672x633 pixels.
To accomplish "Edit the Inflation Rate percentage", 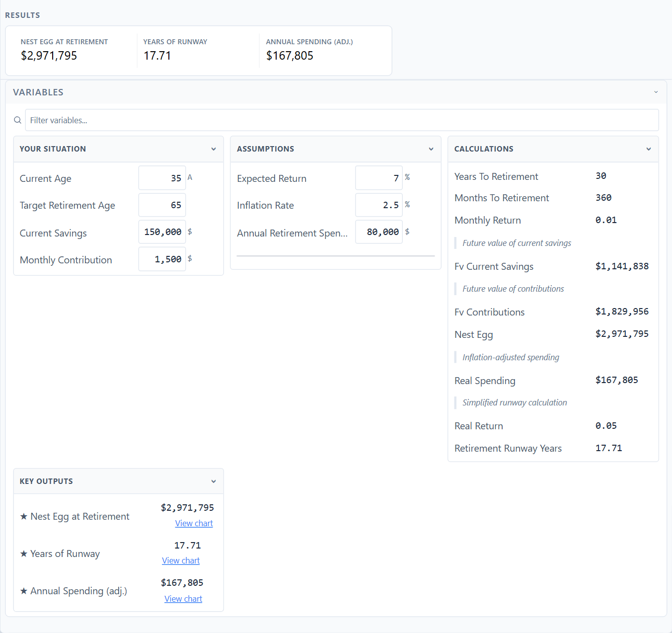I will [379, 205].
